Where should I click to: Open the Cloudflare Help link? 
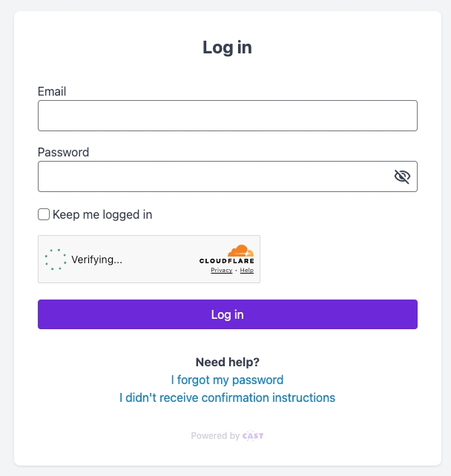246,270
